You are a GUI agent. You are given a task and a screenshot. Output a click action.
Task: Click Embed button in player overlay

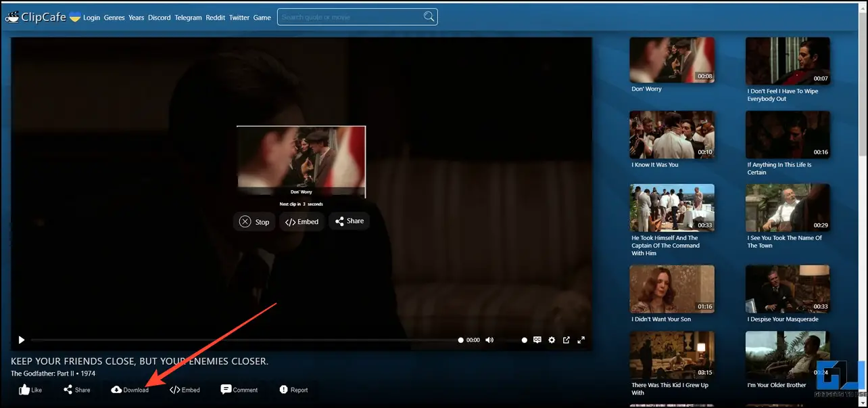click(x=302, y=222)
